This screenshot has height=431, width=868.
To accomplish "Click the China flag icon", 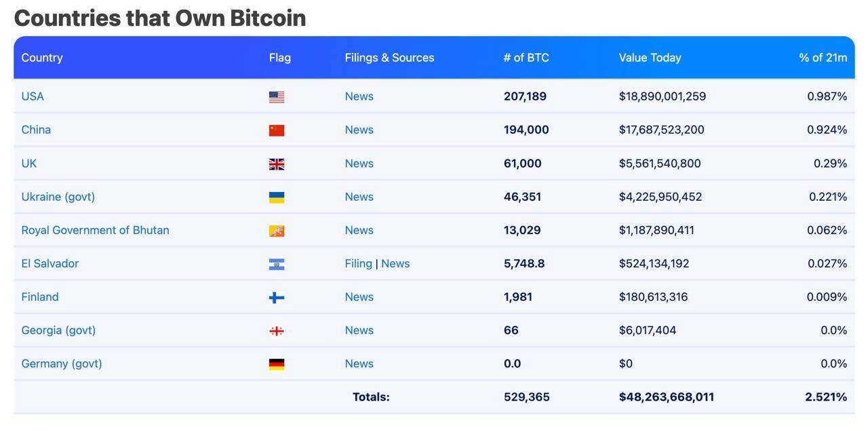I will [x=277, y=130].
